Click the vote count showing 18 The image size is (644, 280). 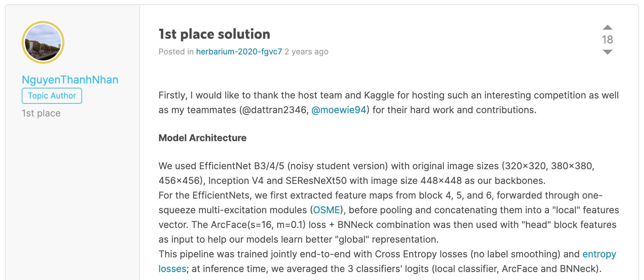607,40
